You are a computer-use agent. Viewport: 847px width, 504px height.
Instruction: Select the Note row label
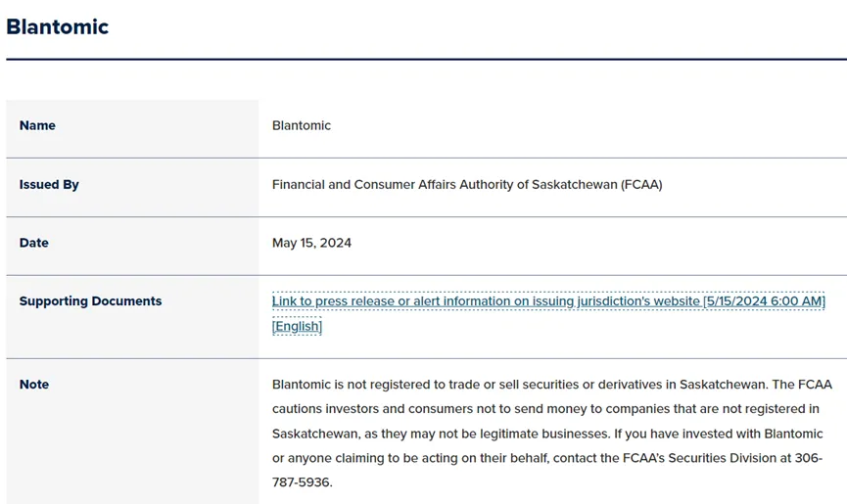pos(34,385)
